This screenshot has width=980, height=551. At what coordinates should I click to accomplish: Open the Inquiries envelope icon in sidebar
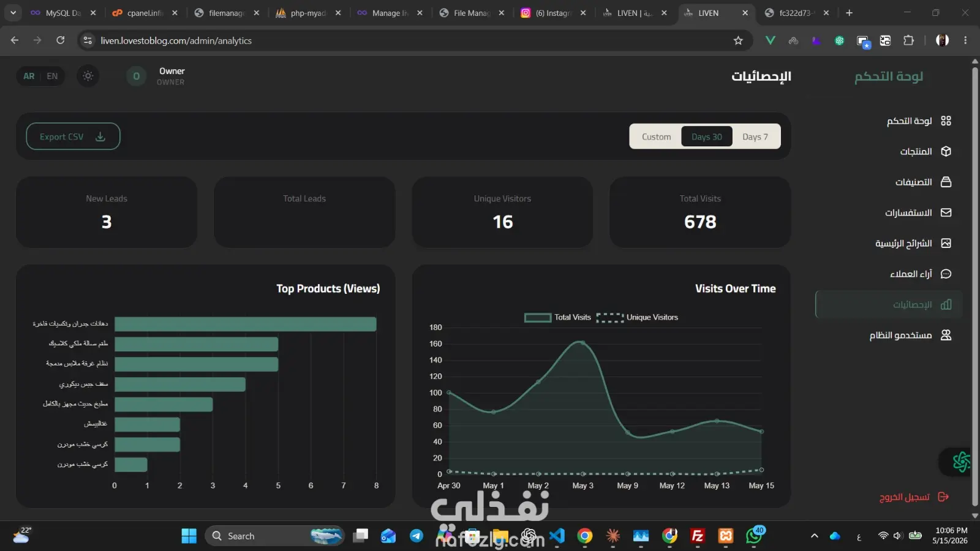point(946,212)
